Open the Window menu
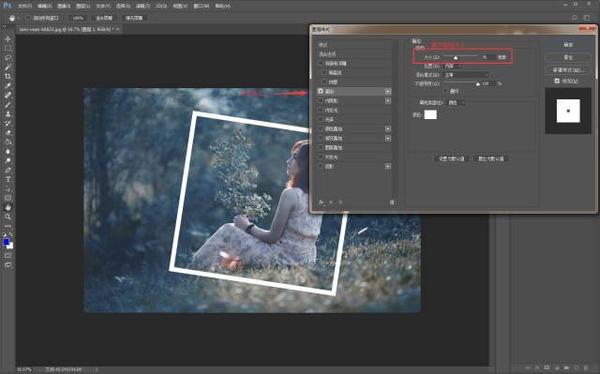 (201, 6)
